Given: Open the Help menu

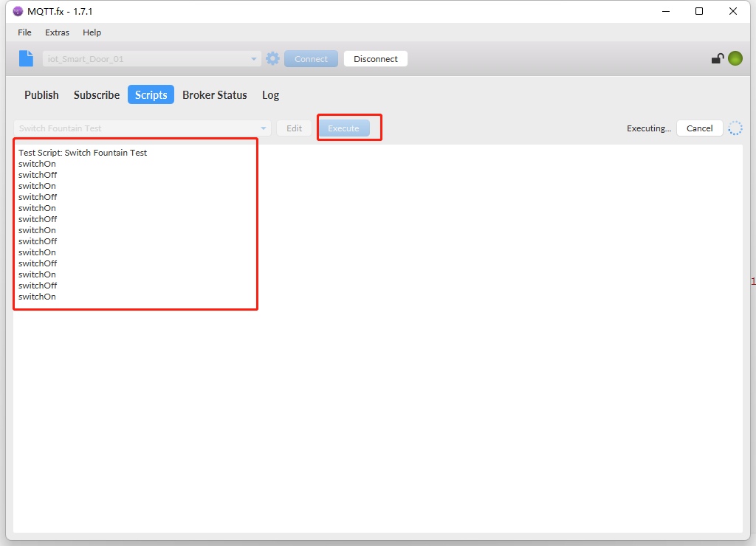Looking at the screenshot, I should pyautogui.click(x=92, y=32).
